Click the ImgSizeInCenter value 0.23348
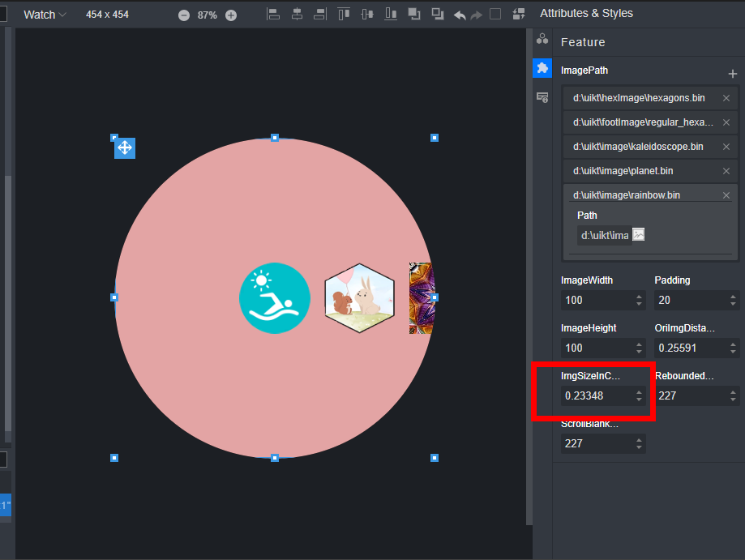 (596, 396)
